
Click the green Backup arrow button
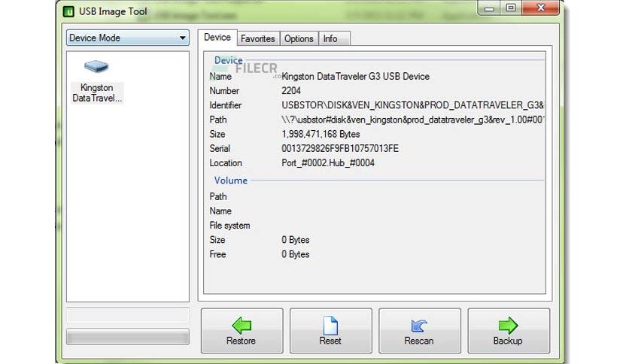click(x=509, y=331)
